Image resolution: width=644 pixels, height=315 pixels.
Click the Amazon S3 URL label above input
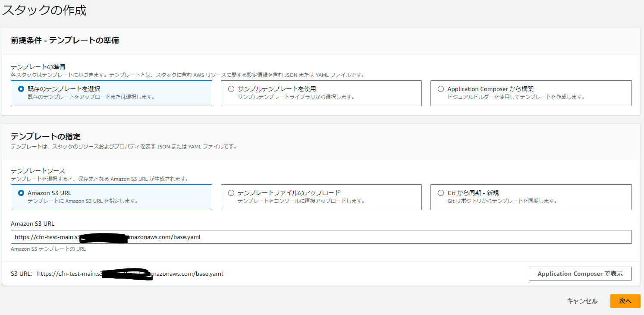tap(33, 224)
